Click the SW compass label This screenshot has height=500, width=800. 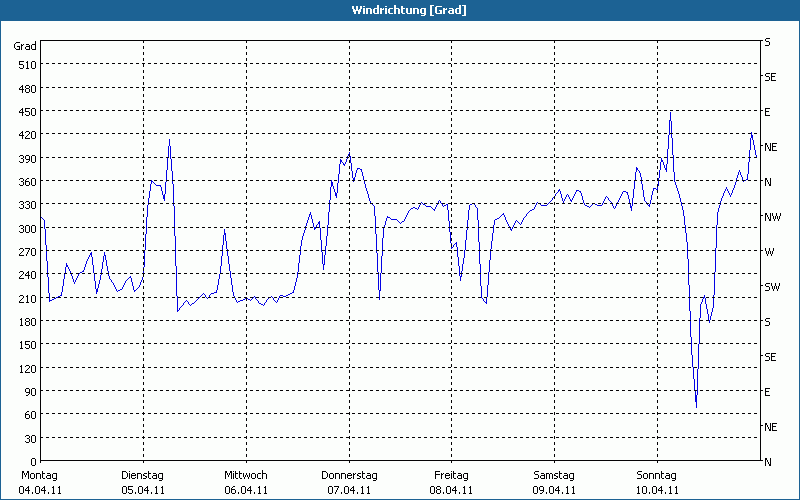click(x=772, y=287)
